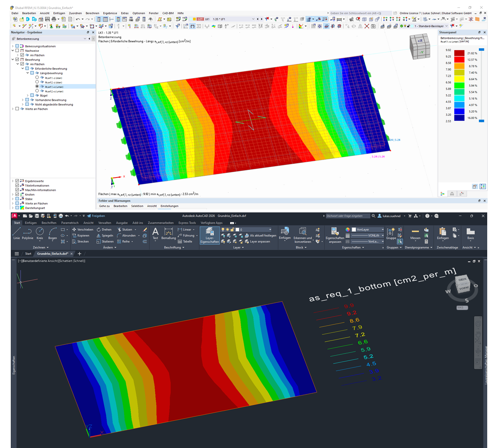498x448 pixels.
Task: Click Eigenschaften anpassen in AutoCAD
Action: pyautogui.click(x=335, y=235)
